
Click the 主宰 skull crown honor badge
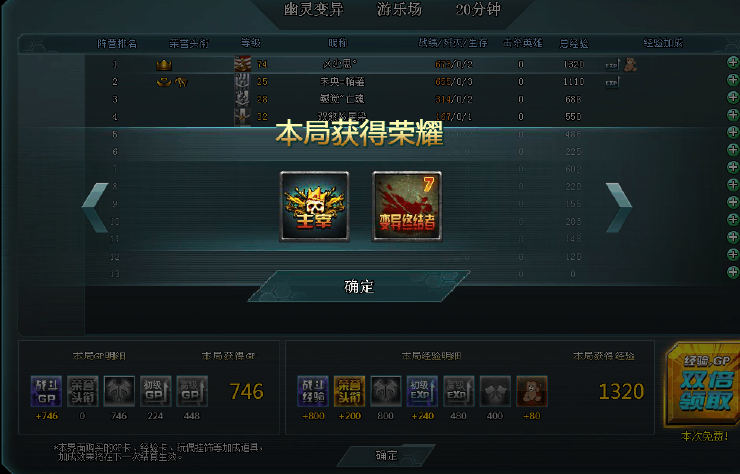pos(314,206)
